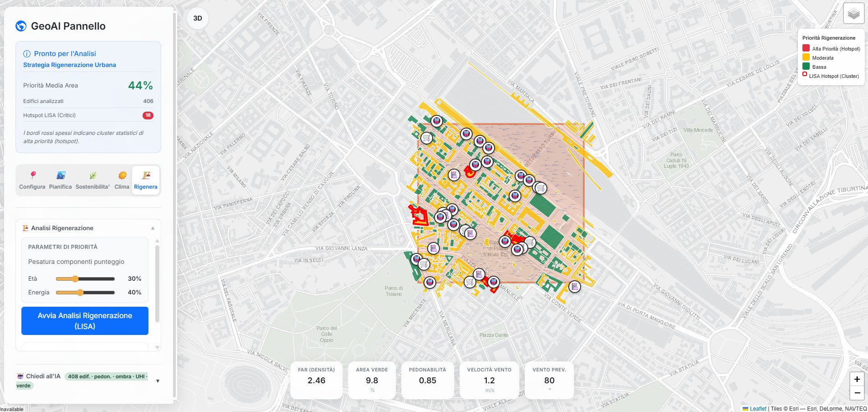Click the Area Verde 9.8 stat card
This screenshot has width=868, height=412.
pos(372,380)
